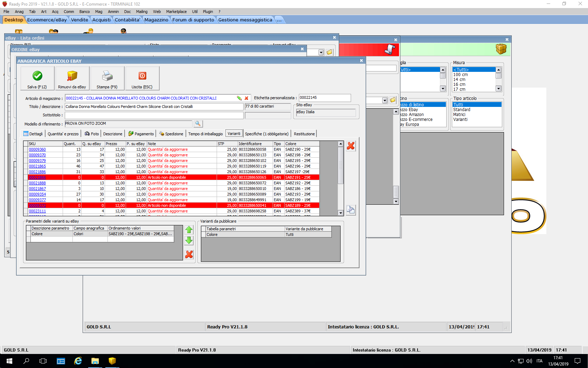The image size is (588, 368).
Task: Click the red X in Articolo di magazzino field
Action: 246,98
